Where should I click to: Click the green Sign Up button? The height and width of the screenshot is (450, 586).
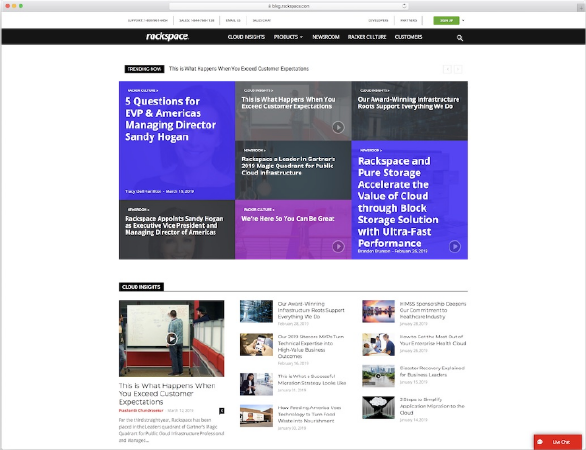[x=446, y=21]
